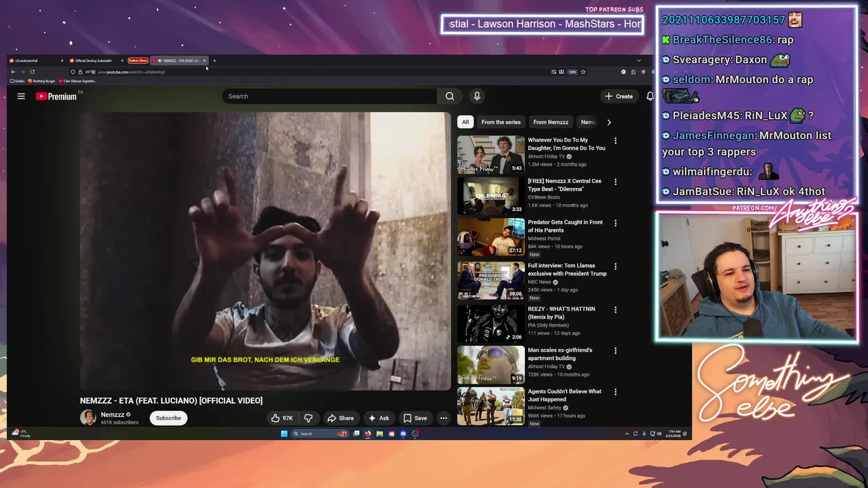Click the Windows Start button
The image size is (868, 488).
[x=284, y=434]
